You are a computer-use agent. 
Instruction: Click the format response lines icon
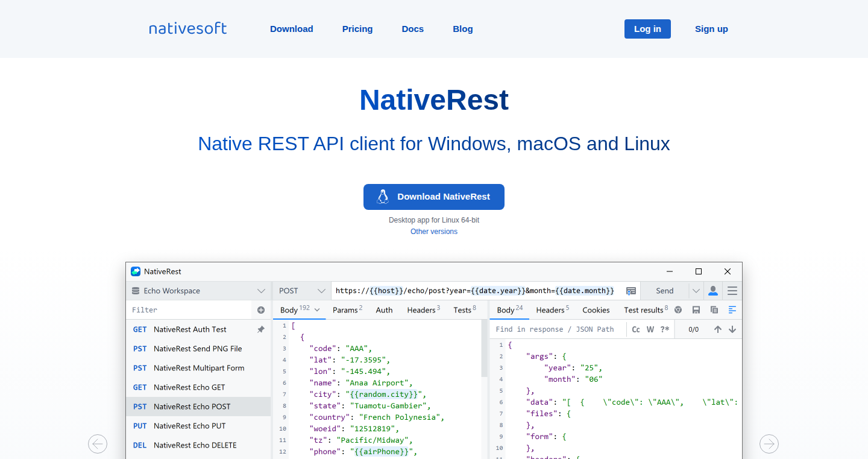click(x=732, y=310)
